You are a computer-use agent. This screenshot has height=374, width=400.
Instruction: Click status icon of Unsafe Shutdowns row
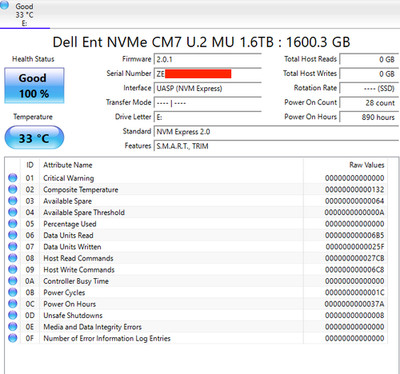[x=13, y=315]
